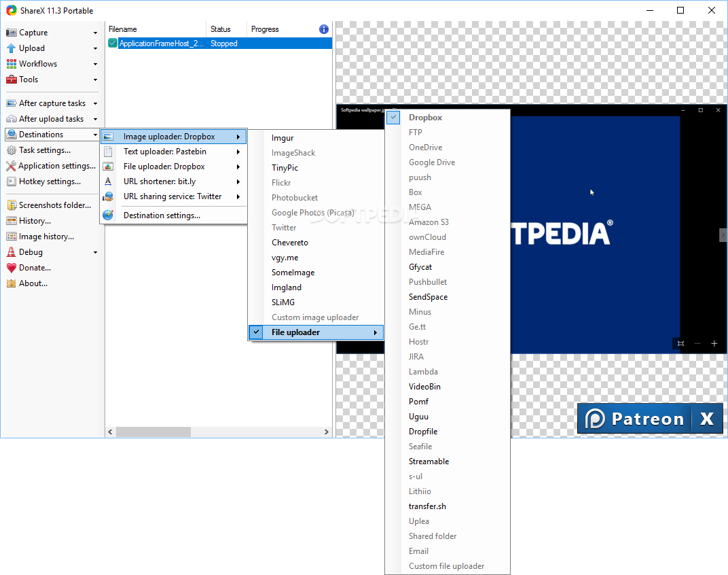Expand the After capture tasks arrow

[95, 104]
